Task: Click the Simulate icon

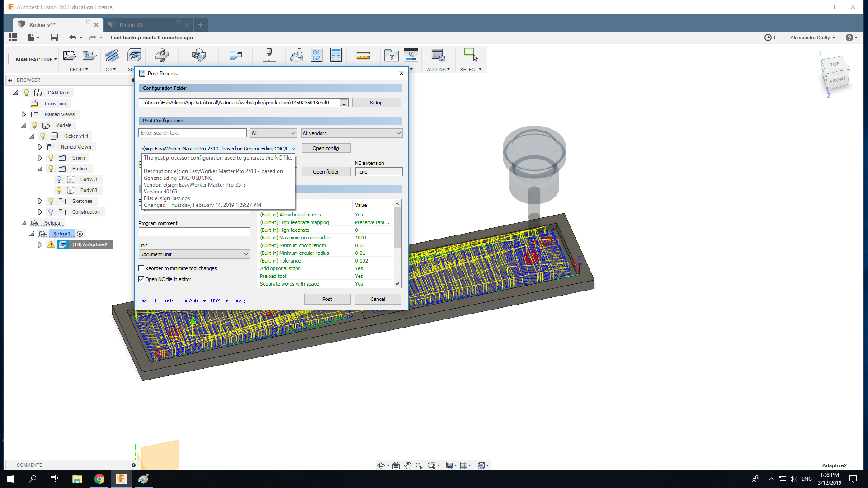Action: (297, 56)
